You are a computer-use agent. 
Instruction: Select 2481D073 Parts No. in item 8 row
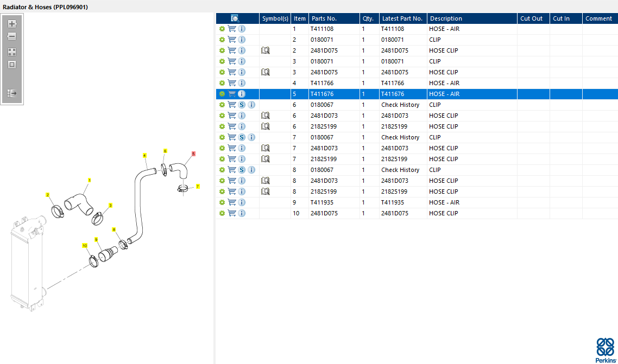click(324, 181)
